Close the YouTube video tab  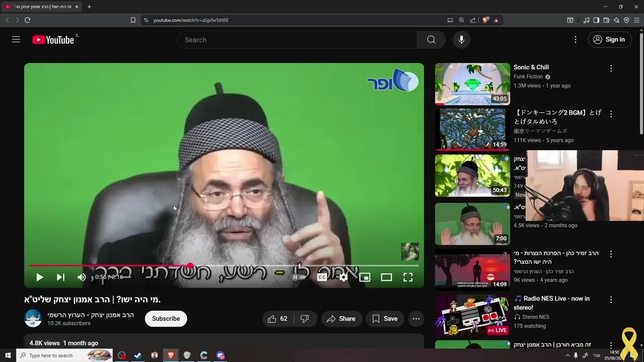pos(76,7)
